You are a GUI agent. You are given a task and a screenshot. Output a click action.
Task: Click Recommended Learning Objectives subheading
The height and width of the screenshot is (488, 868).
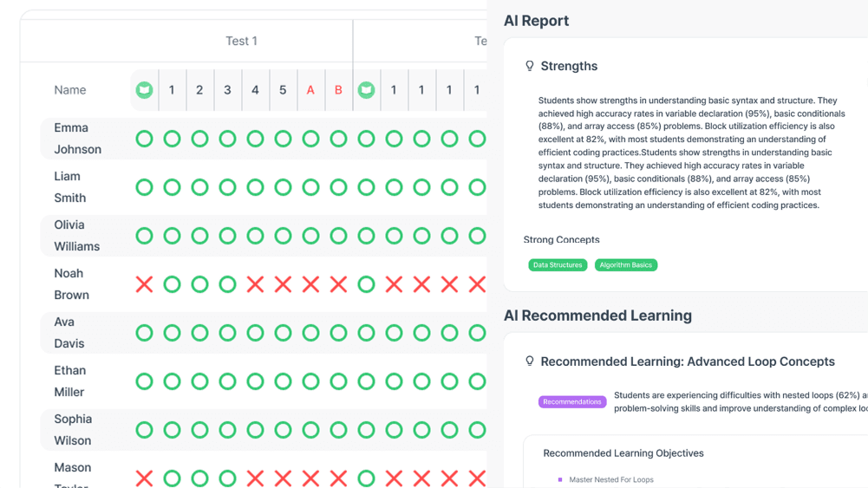click(x=623, y=453)
